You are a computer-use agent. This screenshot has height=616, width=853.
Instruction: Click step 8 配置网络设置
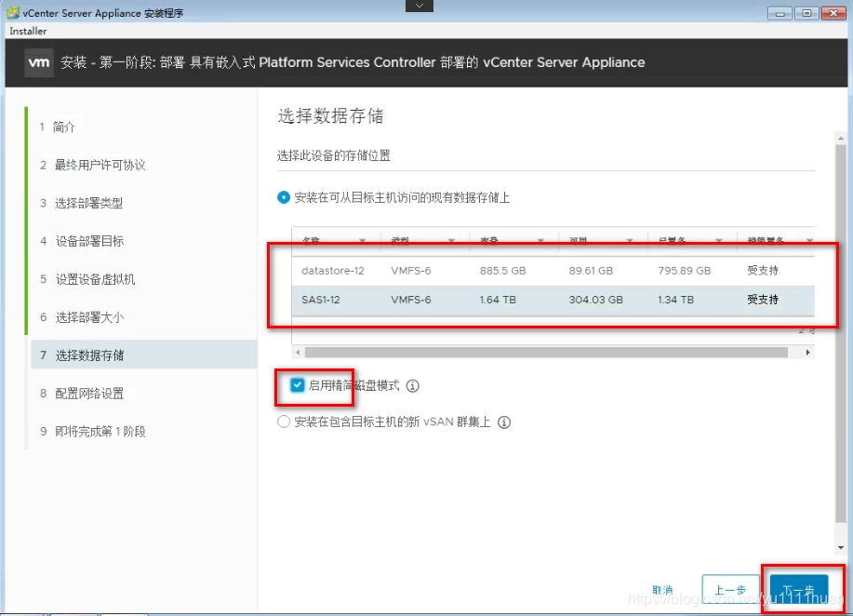[82, 394]
